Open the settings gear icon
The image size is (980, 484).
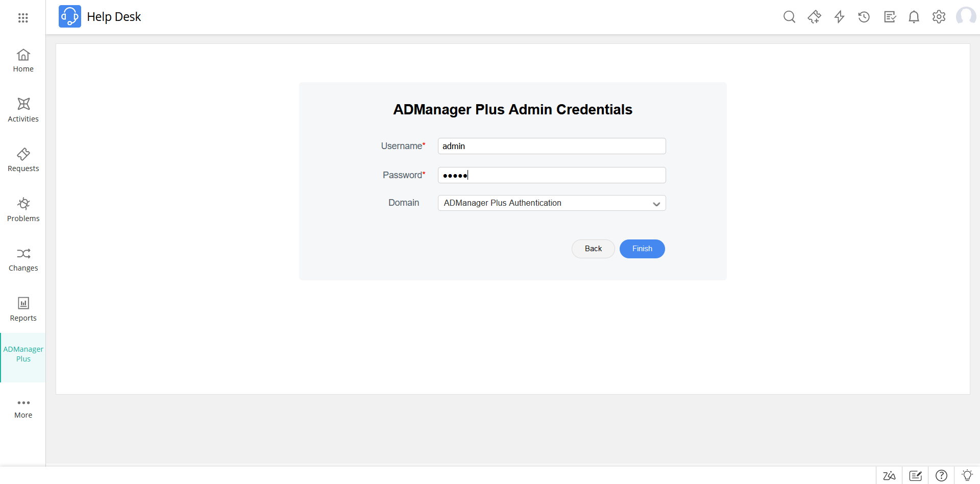click(x=939, y=17)
